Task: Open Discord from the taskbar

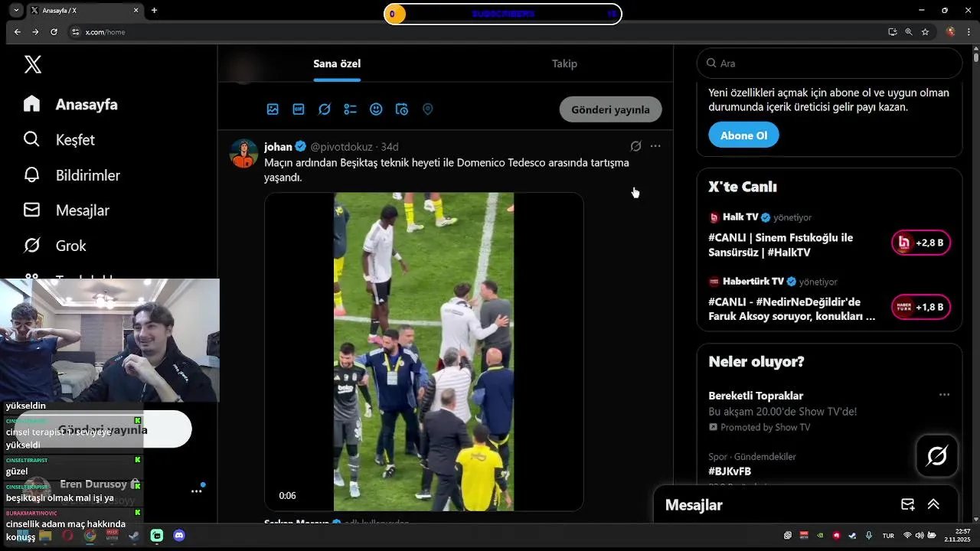Action: [x=179, y=536]
